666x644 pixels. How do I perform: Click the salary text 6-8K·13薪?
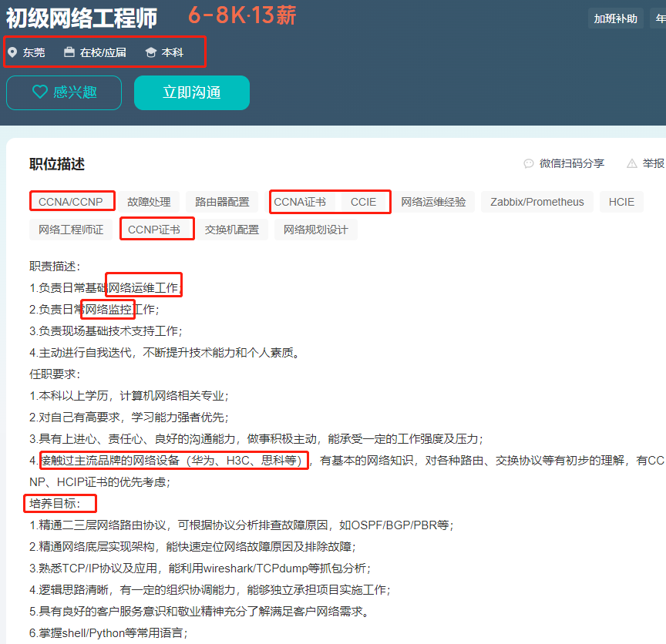242,15
